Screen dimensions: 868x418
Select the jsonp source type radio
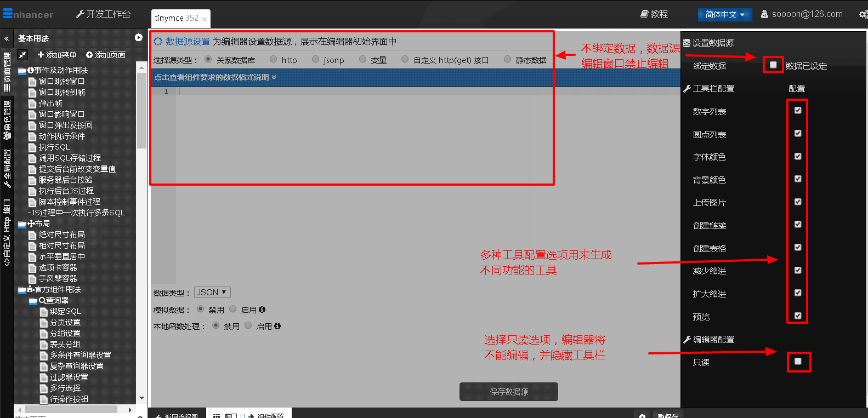[315, 59]
